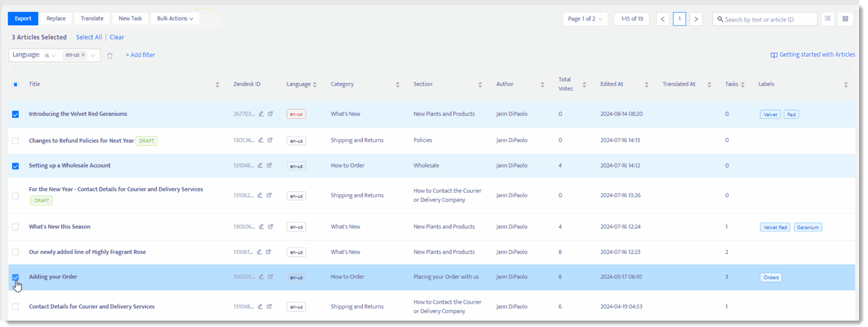Edit For the New Year article pencil icon

261,195
